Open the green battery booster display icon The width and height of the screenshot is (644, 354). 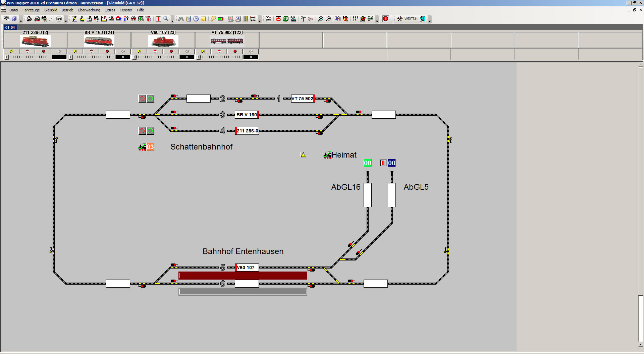click(x=221, y=19)
